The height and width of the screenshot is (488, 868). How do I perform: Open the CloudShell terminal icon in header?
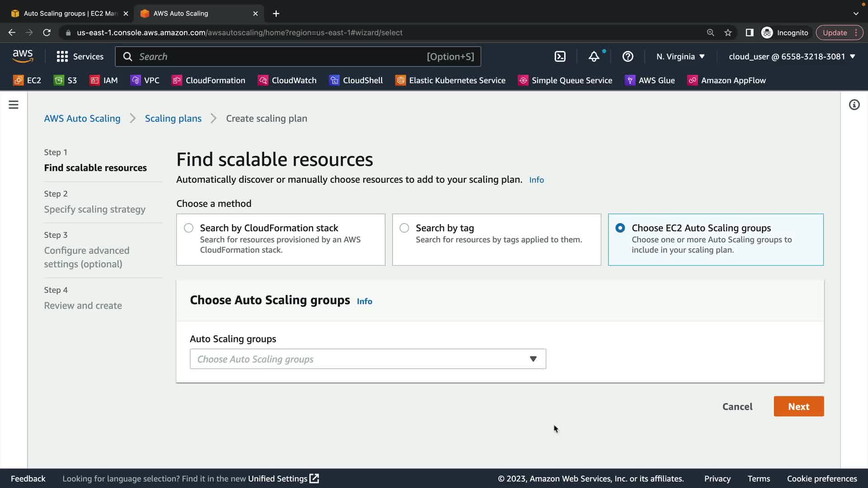pos(560,56)
